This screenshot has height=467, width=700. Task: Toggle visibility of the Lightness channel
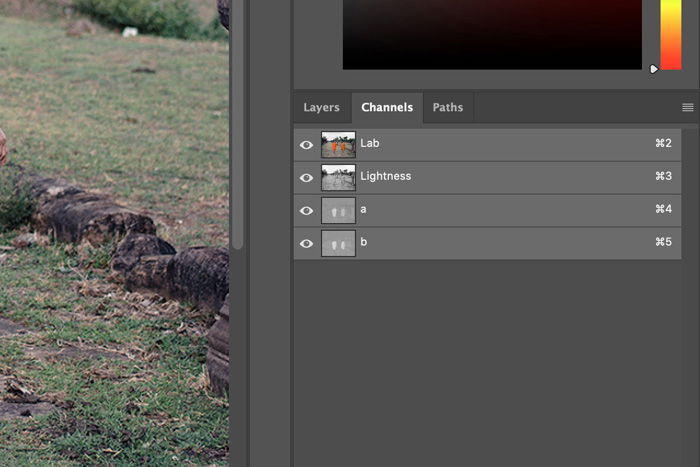tap(306, 178)
